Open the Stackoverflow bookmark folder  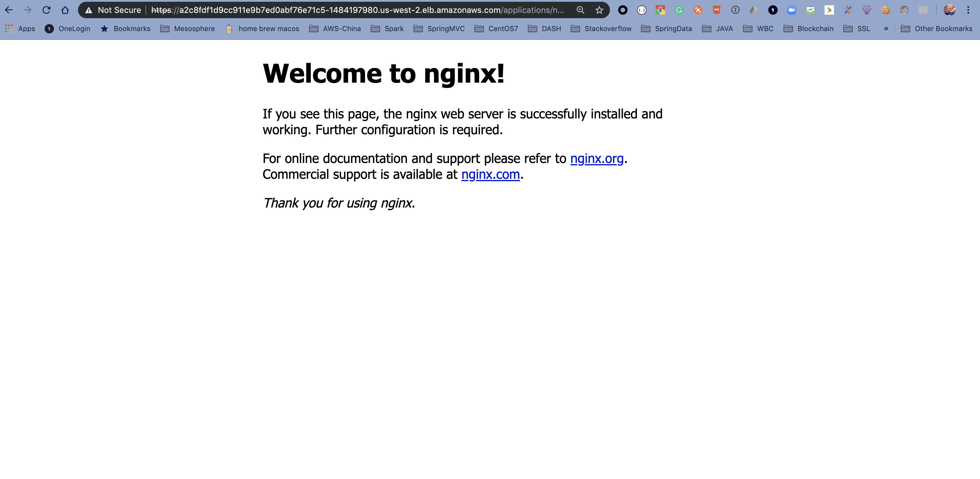601,28
